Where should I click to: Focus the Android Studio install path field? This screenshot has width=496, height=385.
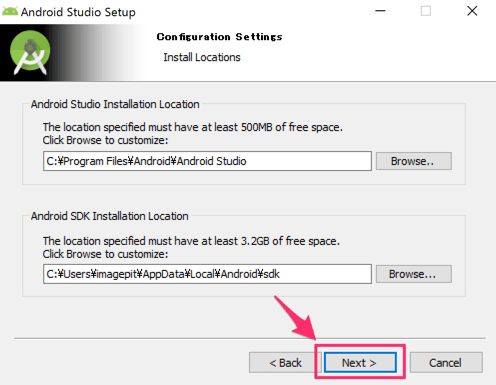(207, 161)
